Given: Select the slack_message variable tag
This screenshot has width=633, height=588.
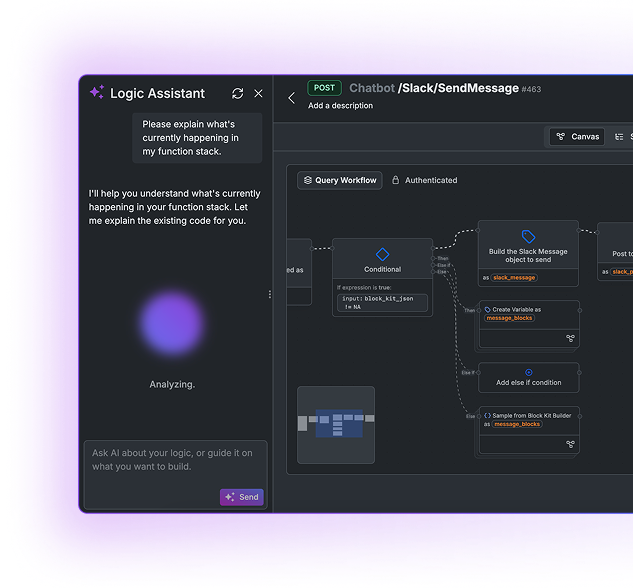Looking at the screenshot, I should pyautogui.click(x=514, y=277).
